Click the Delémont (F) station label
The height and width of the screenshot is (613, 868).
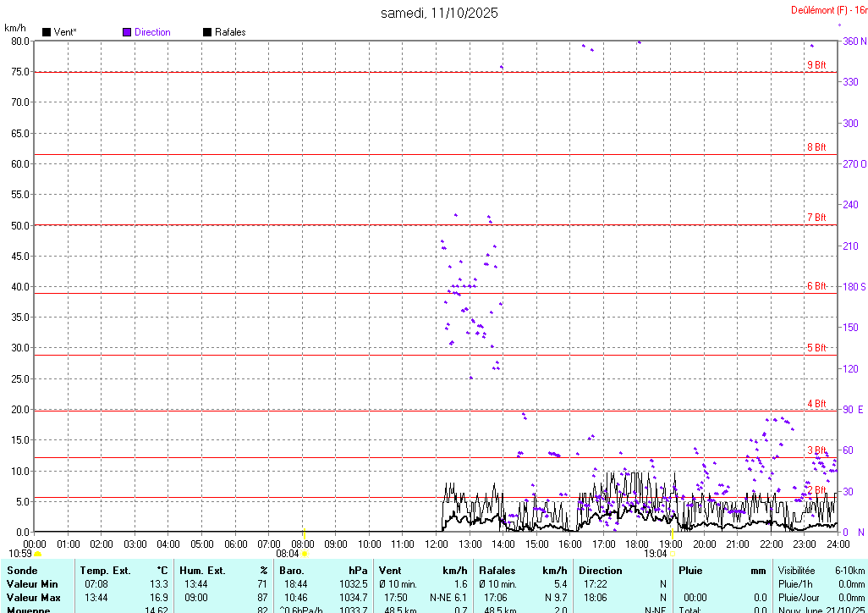(823, 10)
